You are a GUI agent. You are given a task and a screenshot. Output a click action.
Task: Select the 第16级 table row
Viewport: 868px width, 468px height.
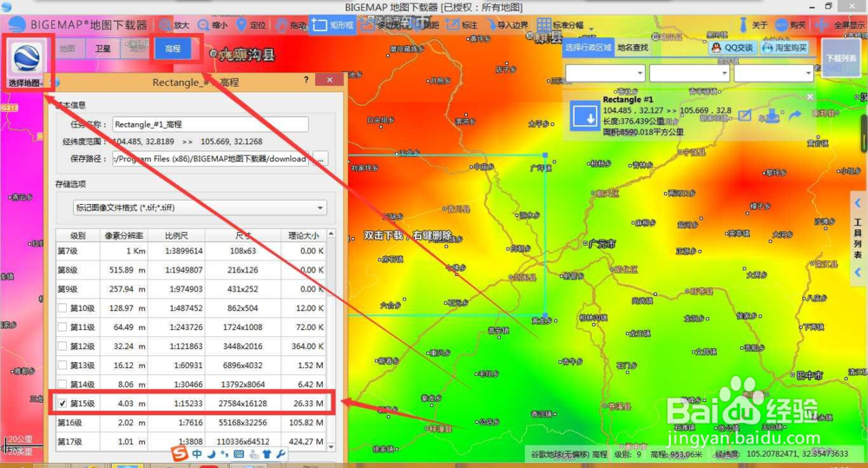pyautogui.click(x=192, y=423)
